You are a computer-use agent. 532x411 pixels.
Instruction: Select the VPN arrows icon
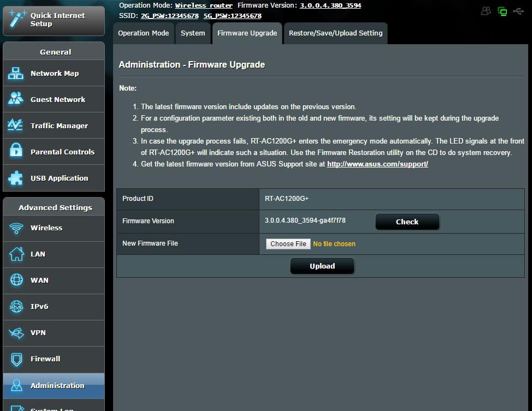[x=16, y=332]
